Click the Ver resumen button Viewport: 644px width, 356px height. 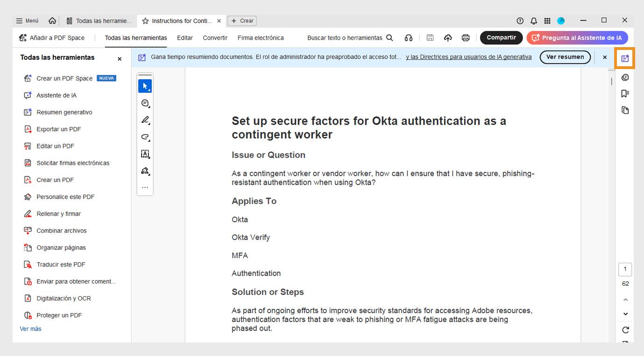pos(565,57)
